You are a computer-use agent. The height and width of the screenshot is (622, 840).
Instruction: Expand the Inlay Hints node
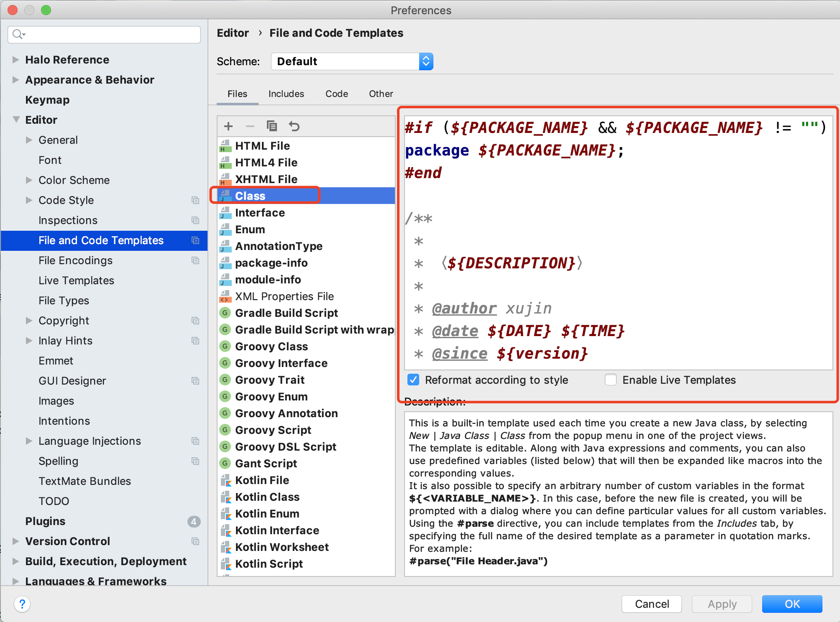(29, 341)
